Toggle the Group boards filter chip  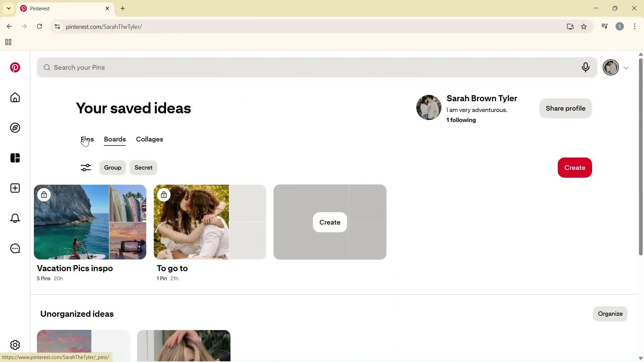(112, 168)
